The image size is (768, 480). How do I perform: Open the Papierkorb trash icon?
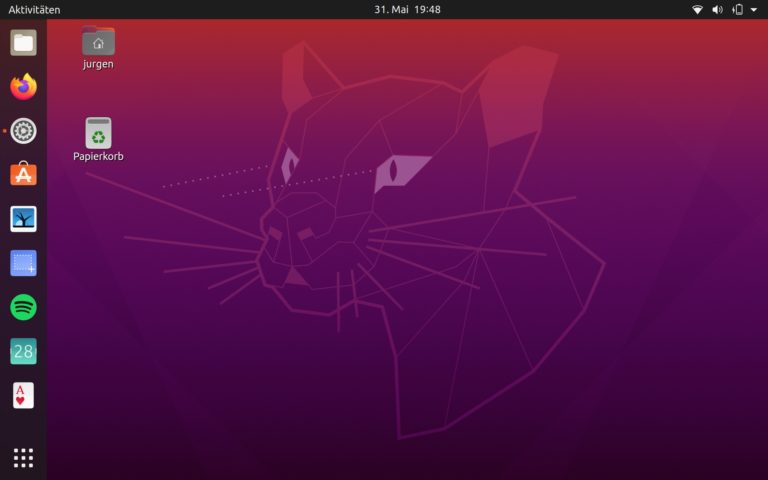pos(98,133)
